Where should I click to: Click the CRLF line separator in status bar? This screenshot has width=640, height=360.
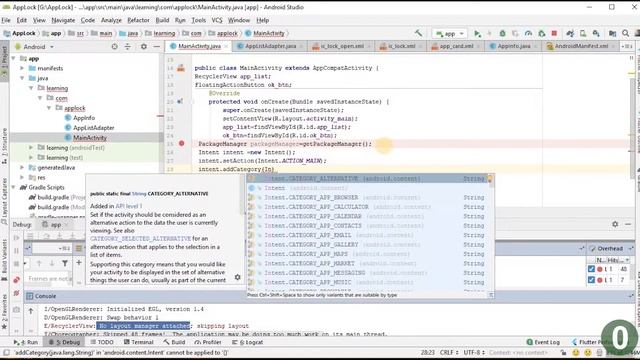point(449,352)
